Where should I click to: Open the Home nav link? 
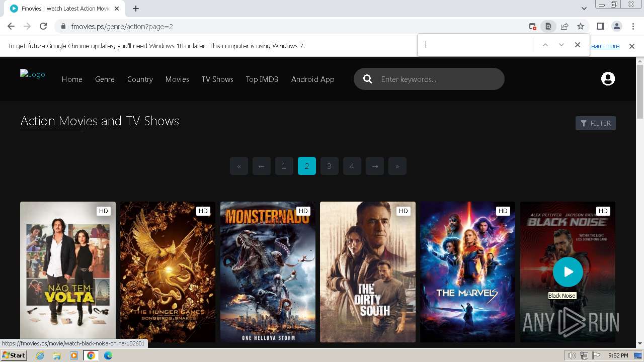(x=72, y=79)
